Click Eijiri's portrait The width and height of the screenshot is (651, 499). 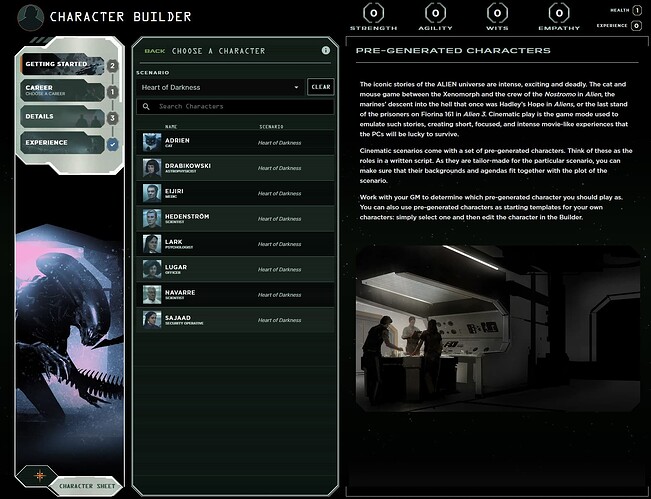tap(152, 193)
